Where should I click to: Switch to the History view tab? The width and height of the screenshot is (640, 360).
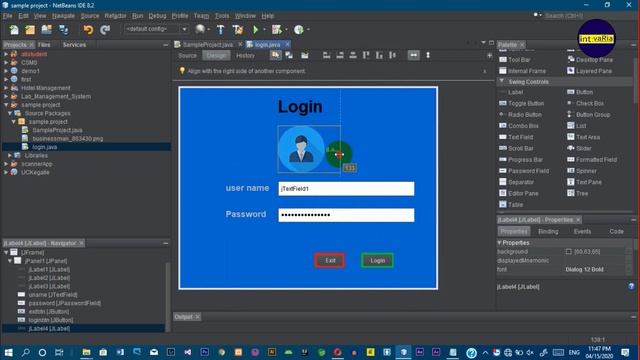point(245,56)
